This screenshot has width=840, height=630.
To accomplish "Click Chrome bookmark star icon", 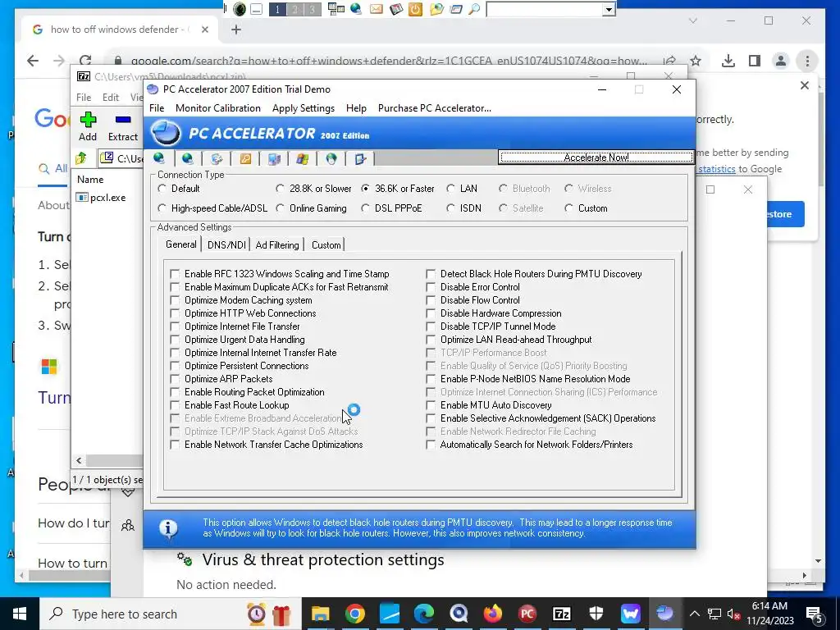I will pyautogui.click(x=696, y=61).
